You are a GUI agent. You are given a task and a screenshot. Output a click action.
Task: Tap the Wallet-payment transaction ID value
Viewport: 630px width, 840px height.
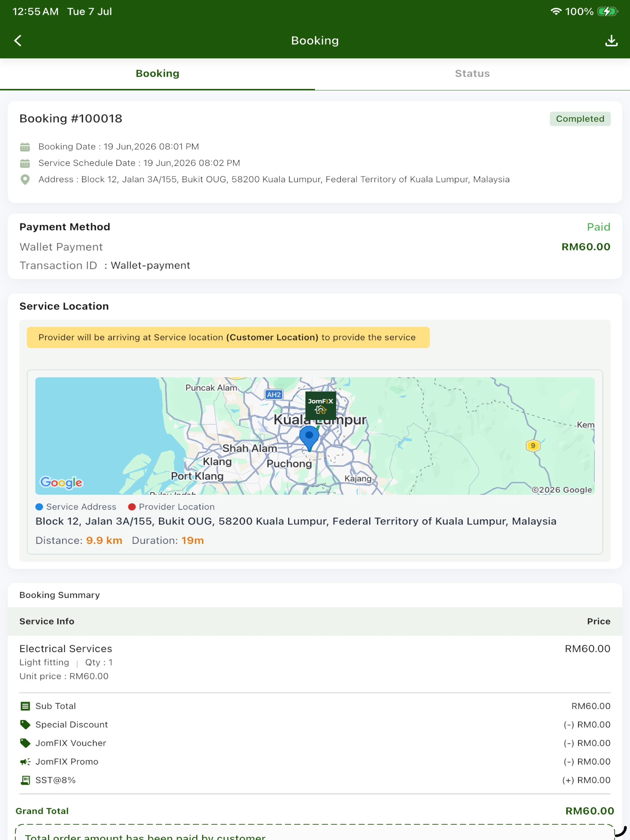150,265
